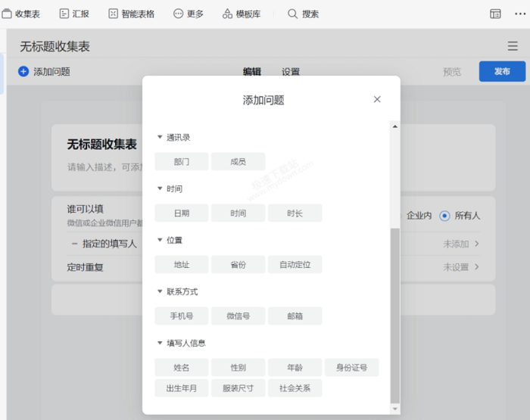This screenshot has width=530, height=420.
Task: Select the 所有人 radio button
Action: pos(444,216)
